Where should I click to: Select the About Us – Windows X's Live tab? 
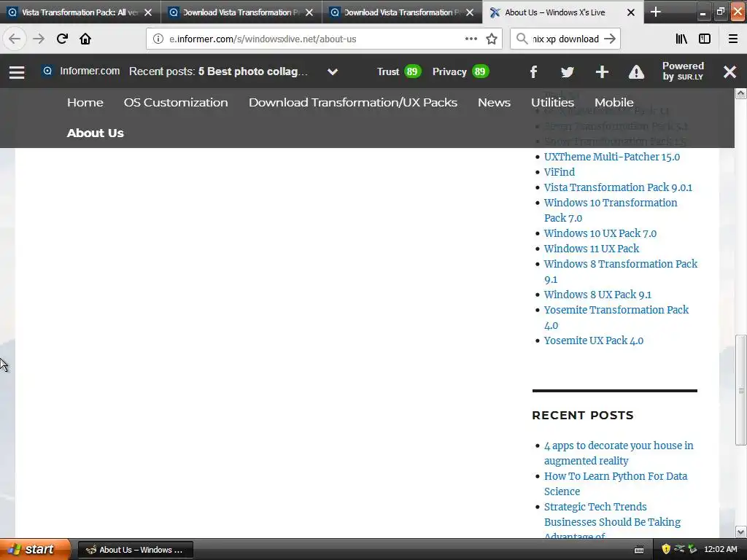click(x=563, y=12)
